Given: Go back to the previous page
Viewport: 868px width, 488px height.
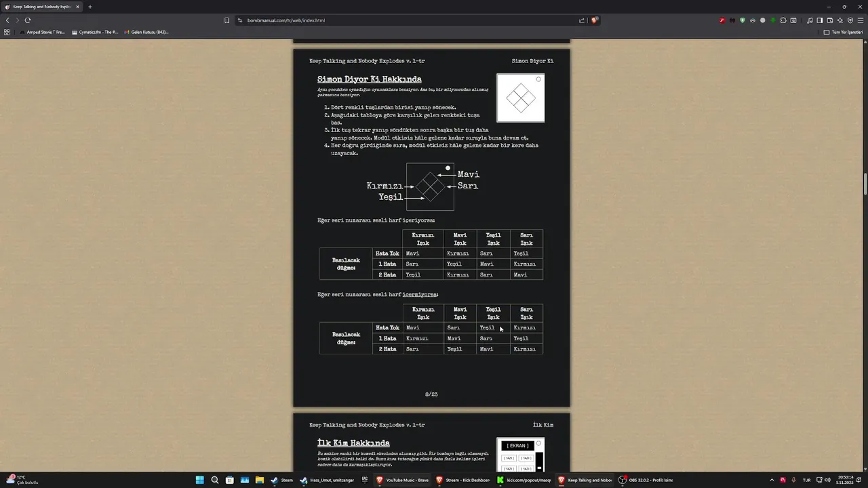Looking at the screenshot, I should coord(7,20).
